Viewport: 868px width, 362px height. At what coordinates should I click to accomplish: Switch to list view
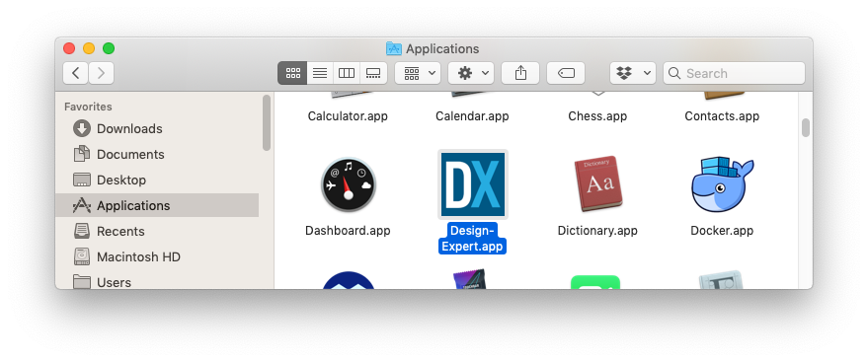(x=319, y=73)
